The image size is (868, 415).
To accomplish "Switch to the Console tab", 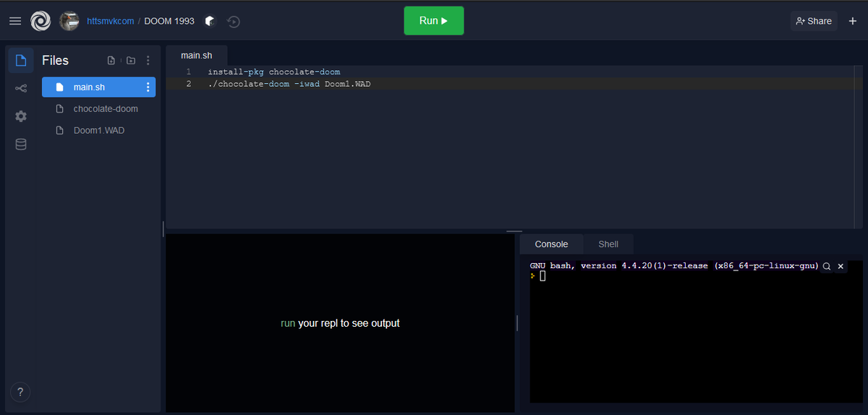I will (551, 244).
